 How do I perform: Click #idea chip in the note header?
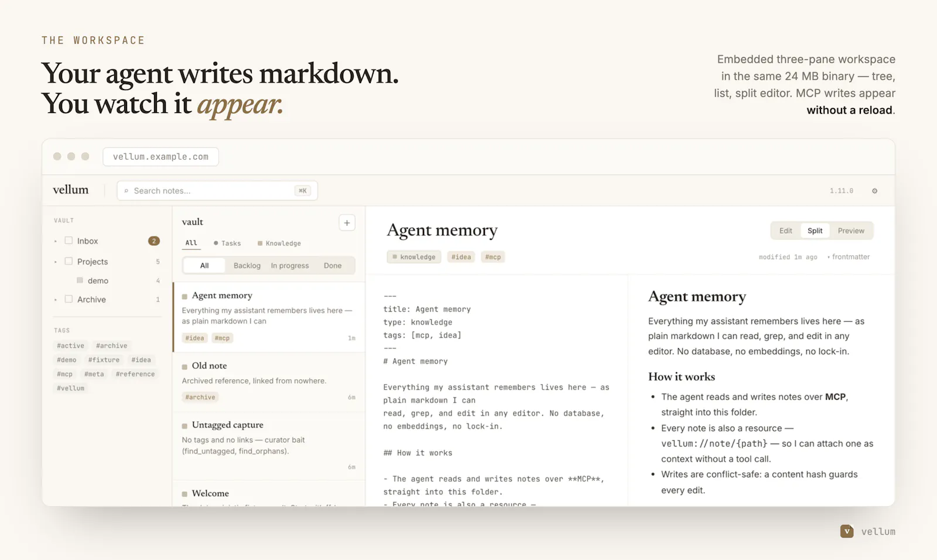pyautogui.click(x=461, y=257)
